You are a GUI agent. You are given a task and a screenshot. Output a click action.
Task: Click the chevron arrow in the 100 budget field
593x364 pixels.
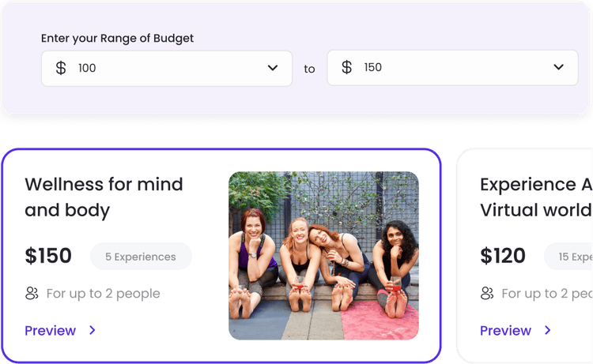(x=273, y=68)
